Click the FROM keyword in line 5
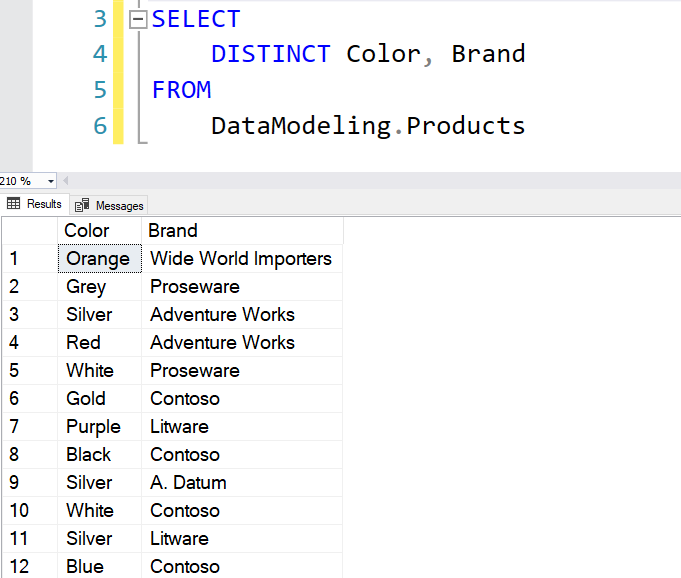This screenshot has width=681, height=578. click(181, 90)
